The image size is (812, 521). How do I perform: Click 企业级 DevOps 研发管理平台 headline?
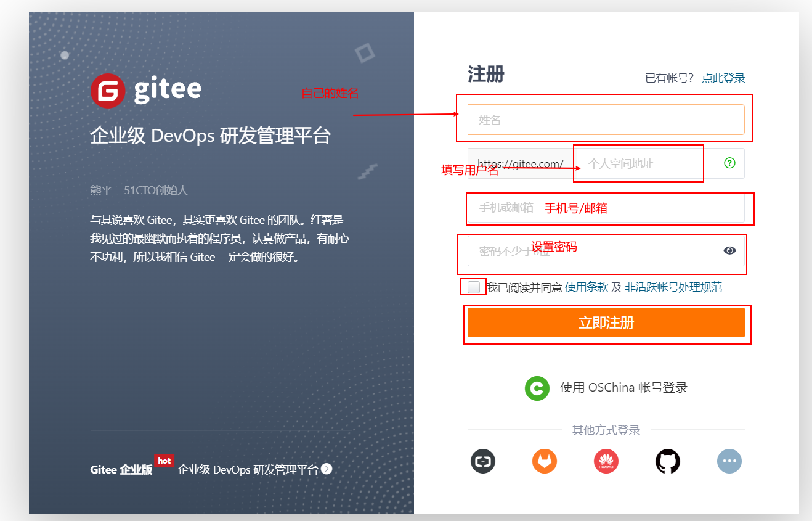(211, 136)
